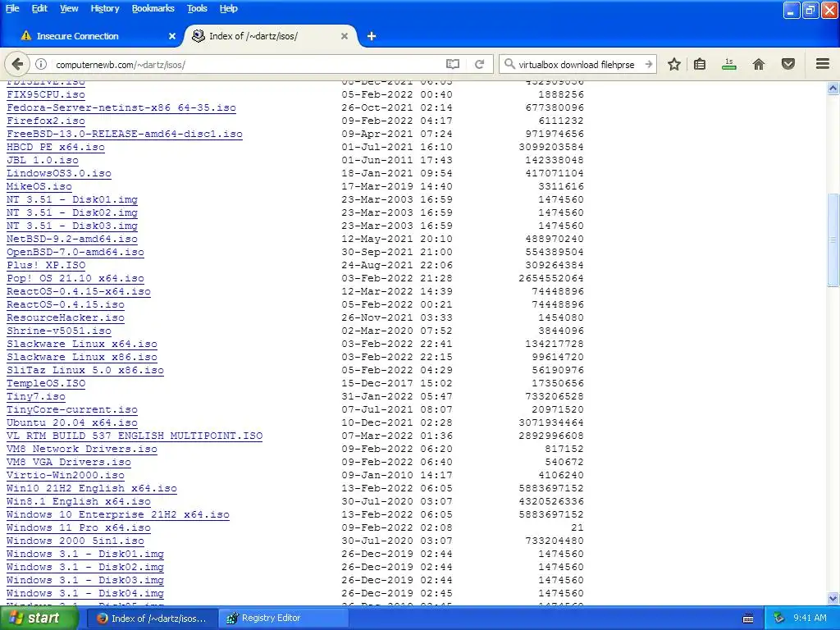Image resolution: width=840 pixels, height=630 pixels.
Task: Open a new tab with the plus button
Action: (372, 36)
